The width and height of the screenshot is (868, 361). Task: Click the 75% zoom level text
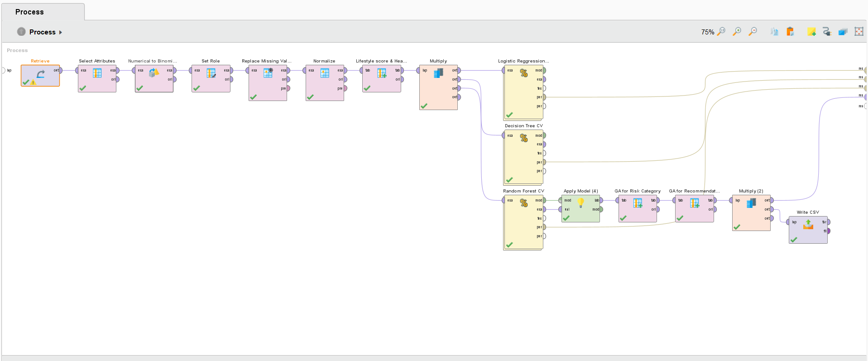coord(708,32)
